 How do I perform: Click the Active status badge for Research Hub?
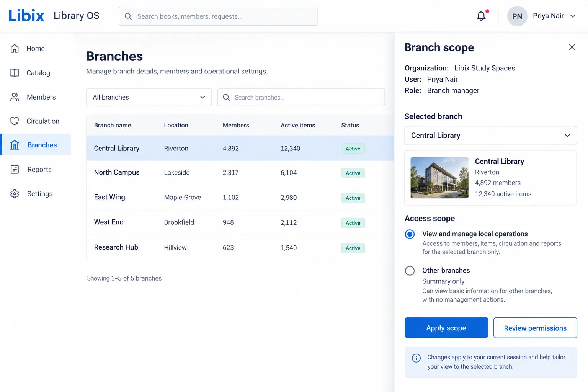[353, 248]
